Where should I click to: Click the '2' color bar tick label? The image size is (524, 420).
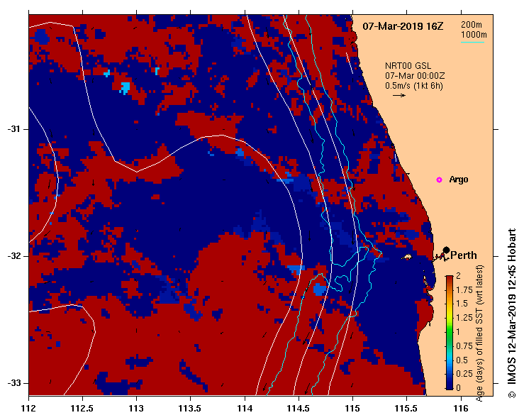[459, 276]
